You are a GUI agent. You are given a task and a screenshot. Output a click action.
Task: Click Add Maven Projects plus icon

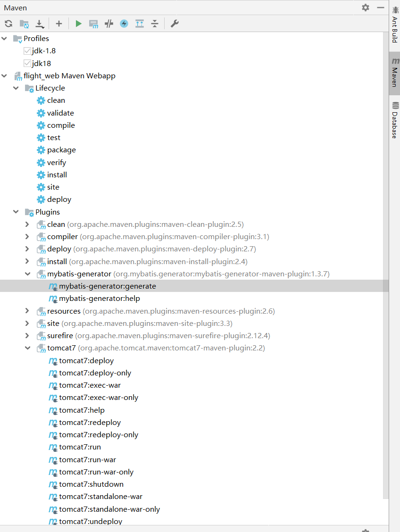[x=58, y=24]
